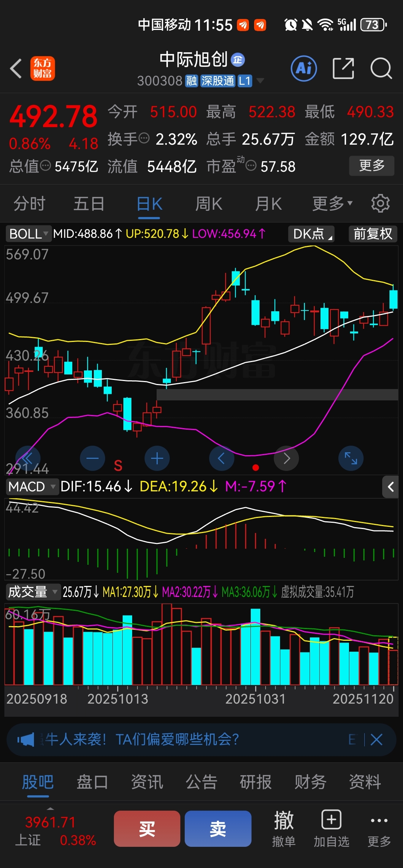Open the search magnifier icon
403x868 pixels.
coord(381,68)
